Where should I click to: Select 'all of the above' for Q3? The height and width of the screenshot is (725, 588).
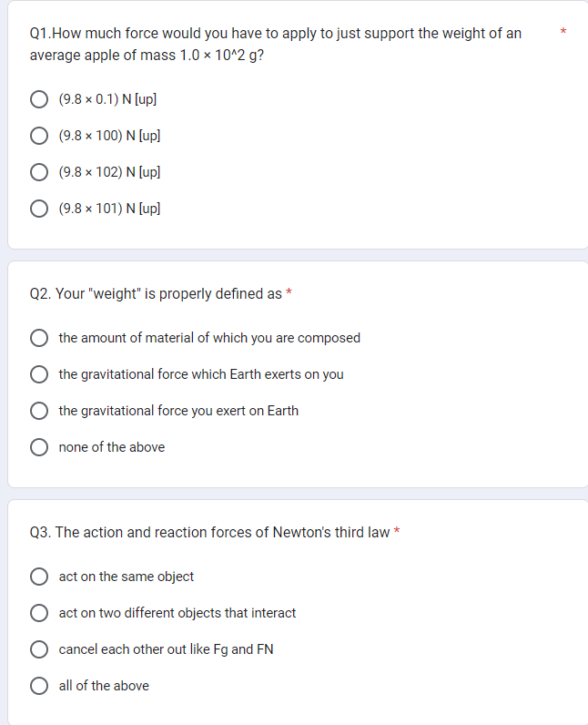point(39,686)
